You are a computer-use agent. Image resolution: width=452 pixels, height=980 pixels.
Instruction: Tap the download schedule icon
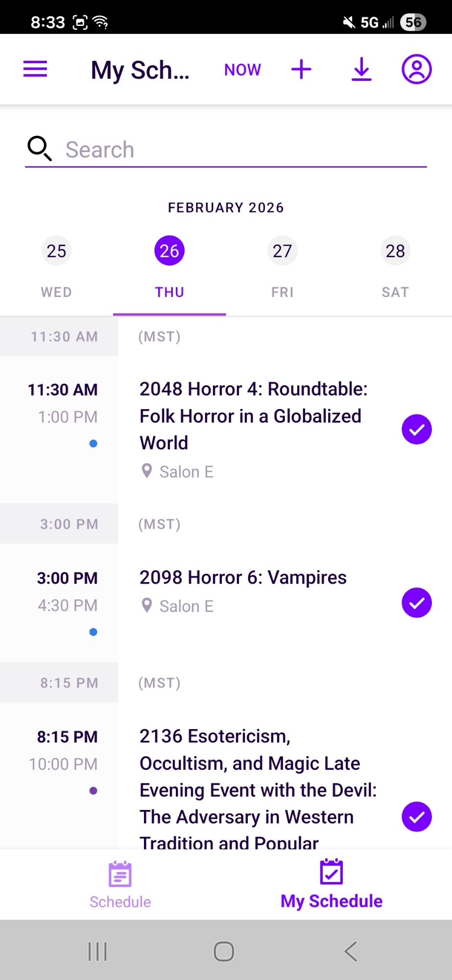point(361,69)
